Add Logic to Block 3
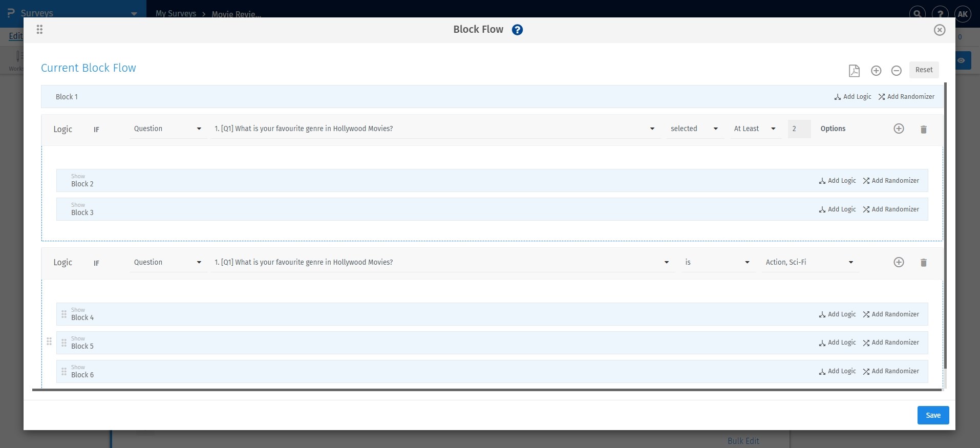 point(837,209)
